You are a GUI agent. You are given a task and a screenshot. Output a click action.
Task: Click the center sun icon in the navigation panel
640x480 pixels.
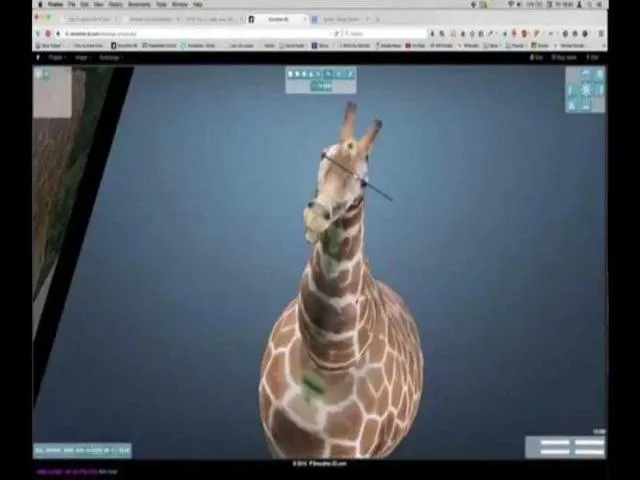[585, 90]
